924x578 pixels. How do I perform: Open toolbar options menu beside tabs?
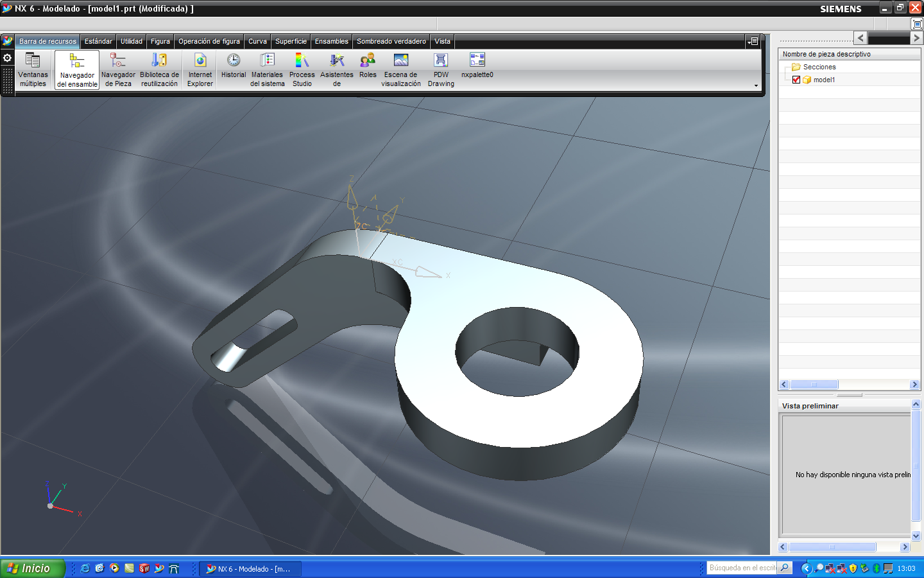pos(753,41)
